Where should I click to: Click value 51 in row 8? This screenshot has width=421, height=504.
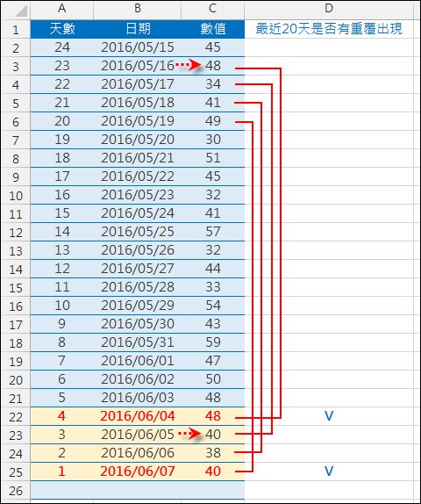tap(213, 158)
